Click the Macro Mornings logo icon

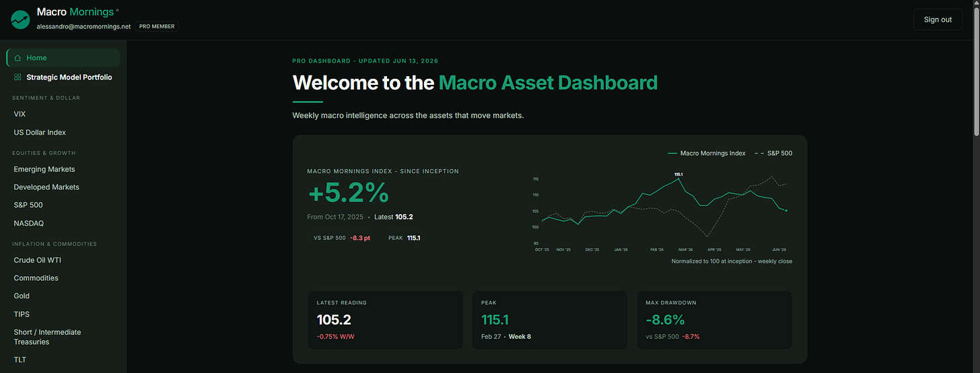point(20,20)
